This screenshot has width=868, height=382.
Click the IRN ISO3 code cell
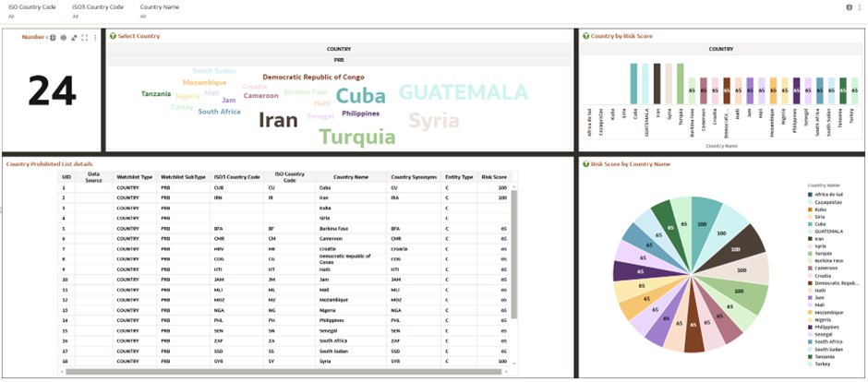click(237, 197)
